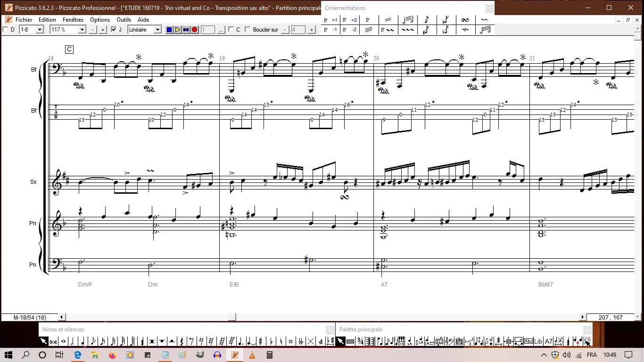Click the BbM7 chord label
This screenshot has height=362, width=644.
pyautogui.click(x=545, y=285)
